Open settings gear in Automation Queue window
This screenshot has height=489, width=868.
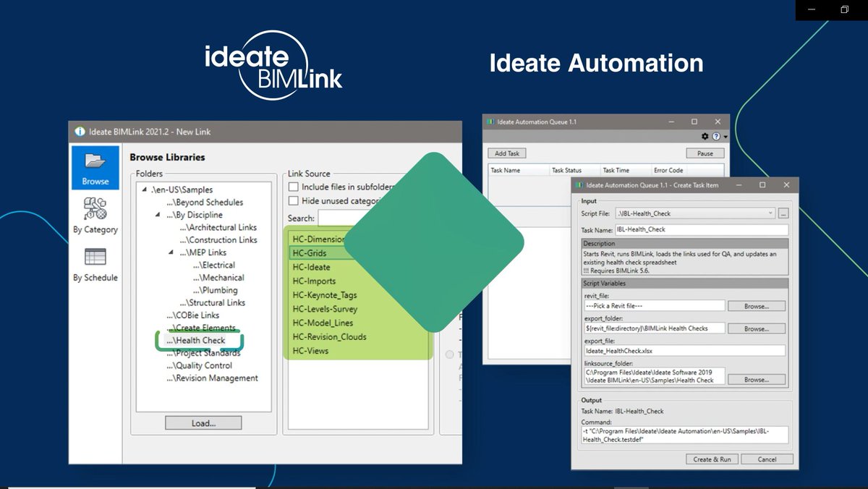click(705, 136)
